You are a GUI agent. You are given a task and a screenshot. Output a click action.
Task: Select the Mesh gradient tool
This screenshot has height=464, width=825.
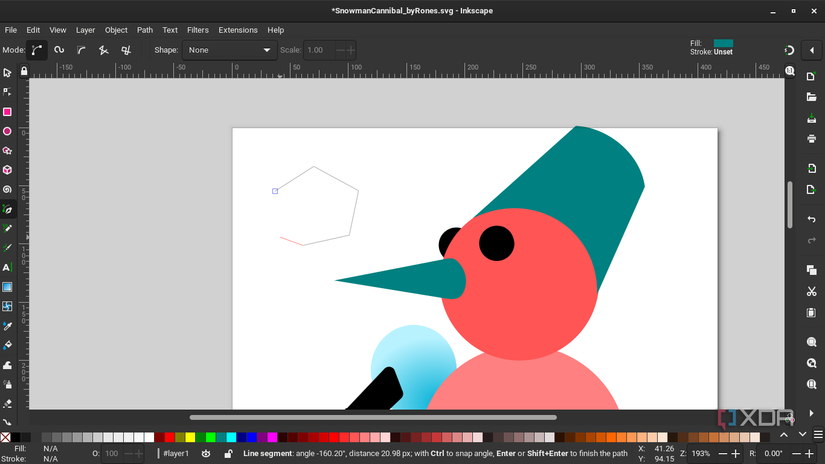[7, 306]
